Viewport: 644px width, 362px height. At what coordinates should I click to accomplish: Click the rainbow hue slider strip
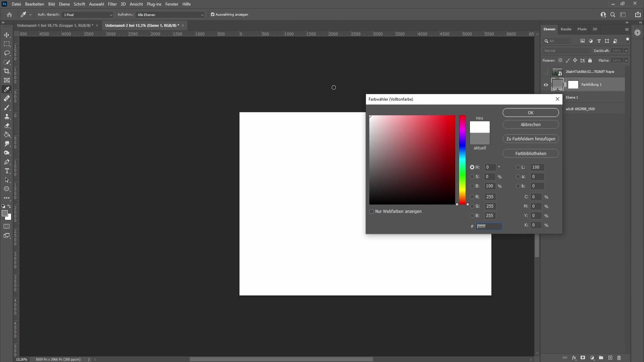point(462,160)
